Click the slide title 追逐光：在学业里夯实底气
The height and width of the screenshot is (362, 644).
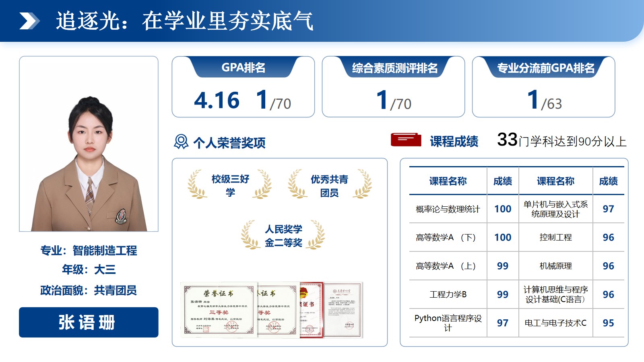(x=184, y=21)
